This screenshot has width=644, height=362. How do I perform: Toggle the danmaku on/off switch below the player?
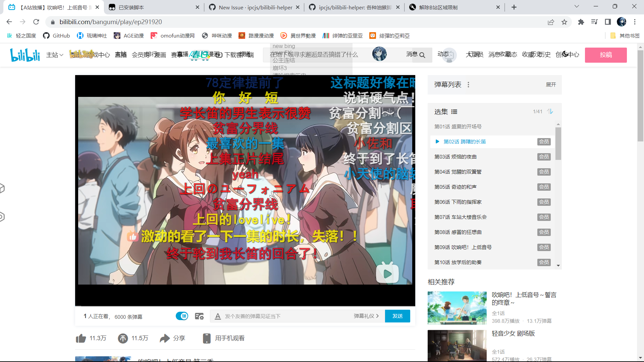click(x=182, y=316)
